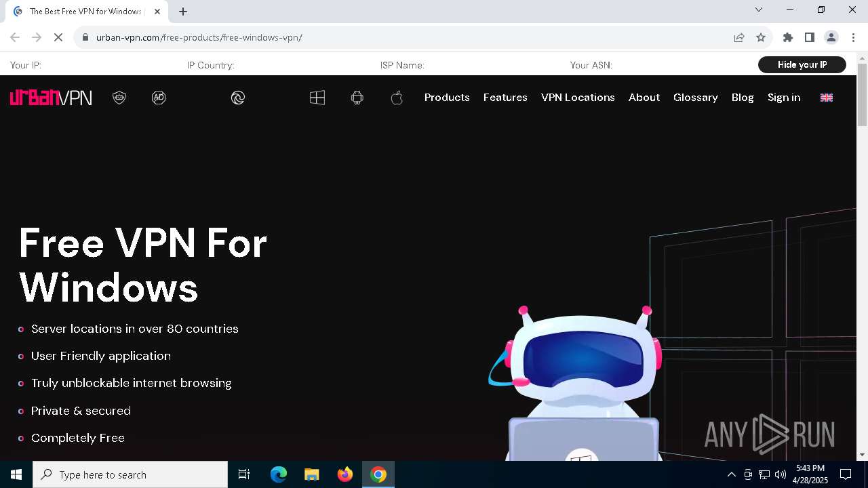Open File Explorer from taskbar
The height and width of the screenshot is (488, 868).
tap(311, 474)
